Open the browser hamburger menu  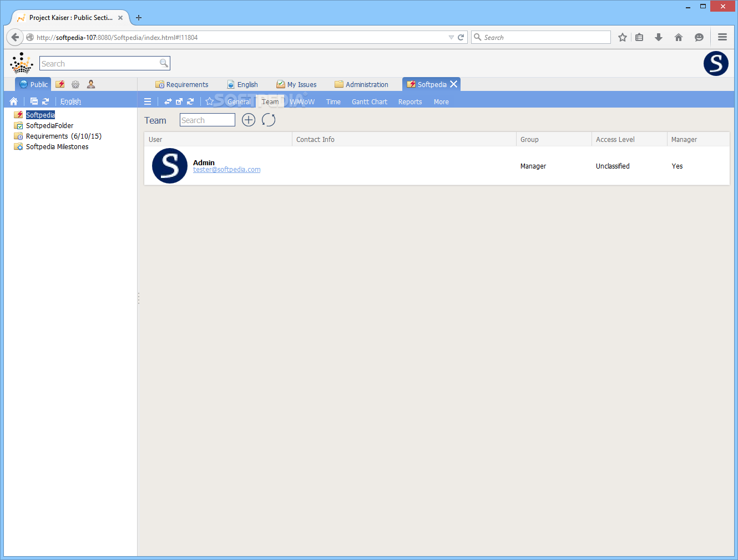click(x=722, y=37)
